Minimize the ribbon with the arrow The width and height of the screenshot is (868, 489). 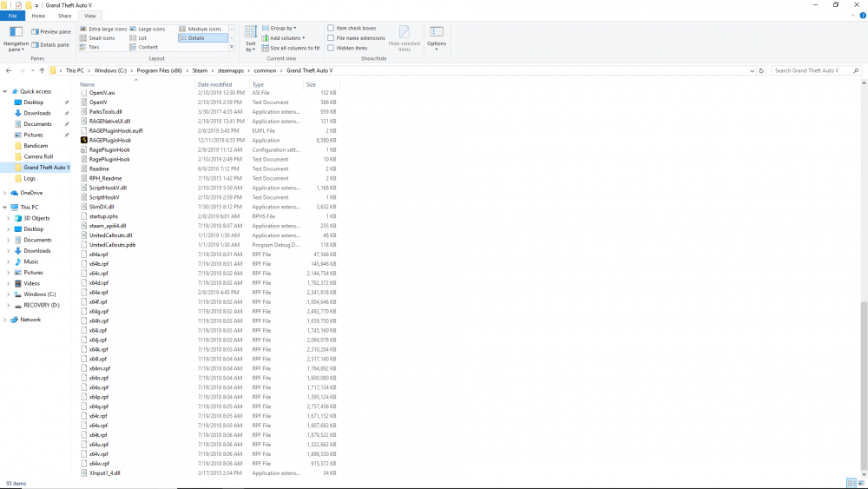853,16
